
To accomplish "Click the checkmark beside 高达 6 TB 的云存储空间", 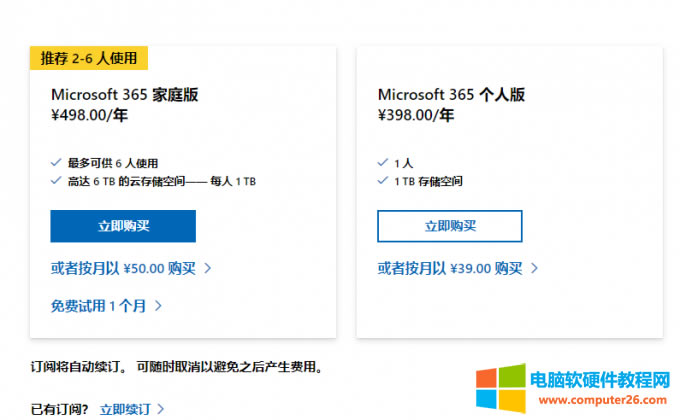I will (x=56, y=181).
